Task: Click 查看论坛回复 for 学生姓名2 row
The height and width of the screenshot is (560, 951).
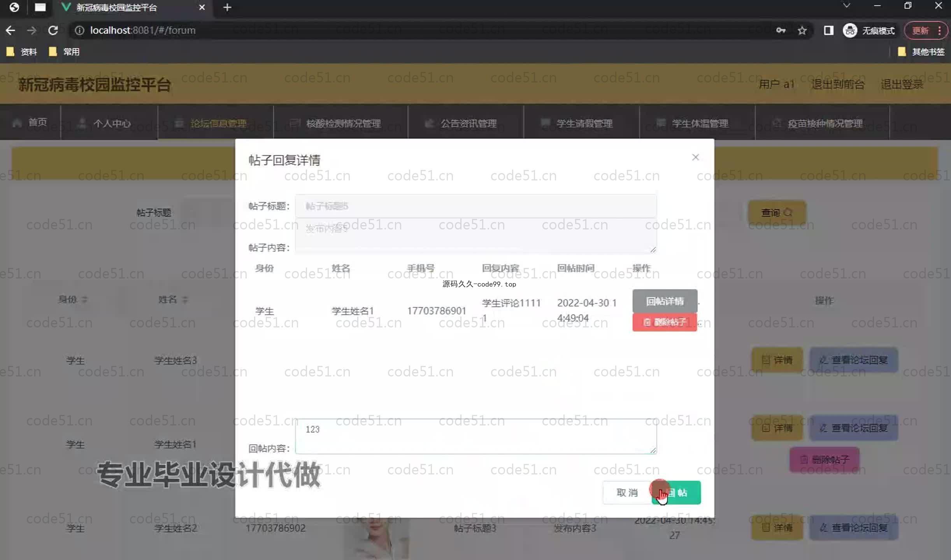Action: pyautogui.click(x=854, y=528)
